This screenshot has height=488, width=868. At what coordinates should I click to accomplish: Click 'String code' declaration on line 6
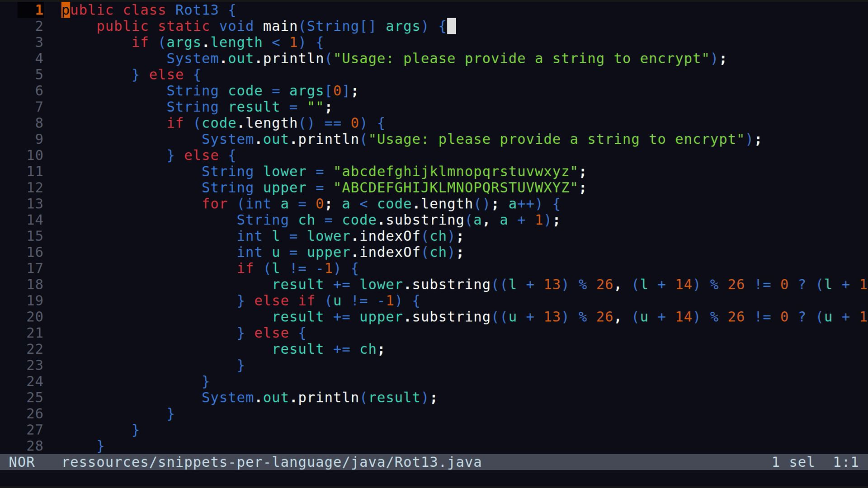point(215,91)
